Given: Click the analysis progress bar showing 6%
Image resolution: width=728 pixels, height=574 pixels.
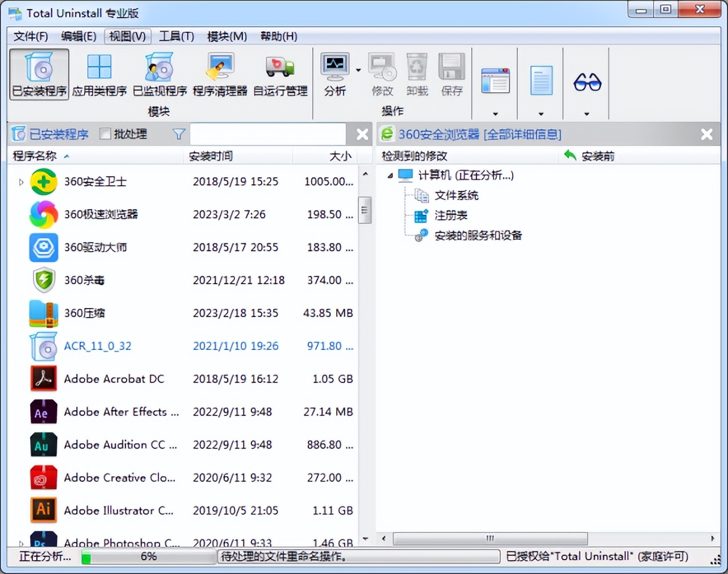Looking at the screenshot, I should 148,557.
